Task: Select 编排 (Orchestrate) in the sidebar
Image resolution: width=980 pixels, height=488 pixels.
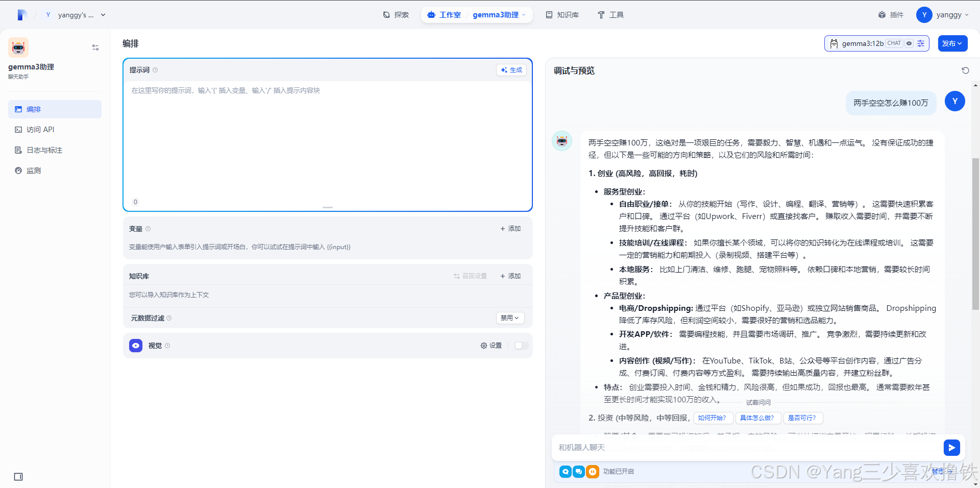Action: point(55,109)
